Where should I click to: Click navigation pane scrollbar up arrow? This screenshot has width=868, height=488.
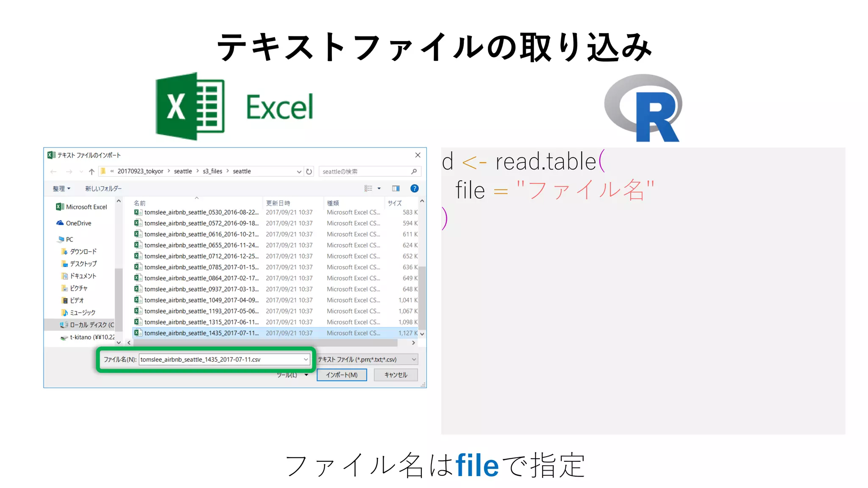point(119,201)
